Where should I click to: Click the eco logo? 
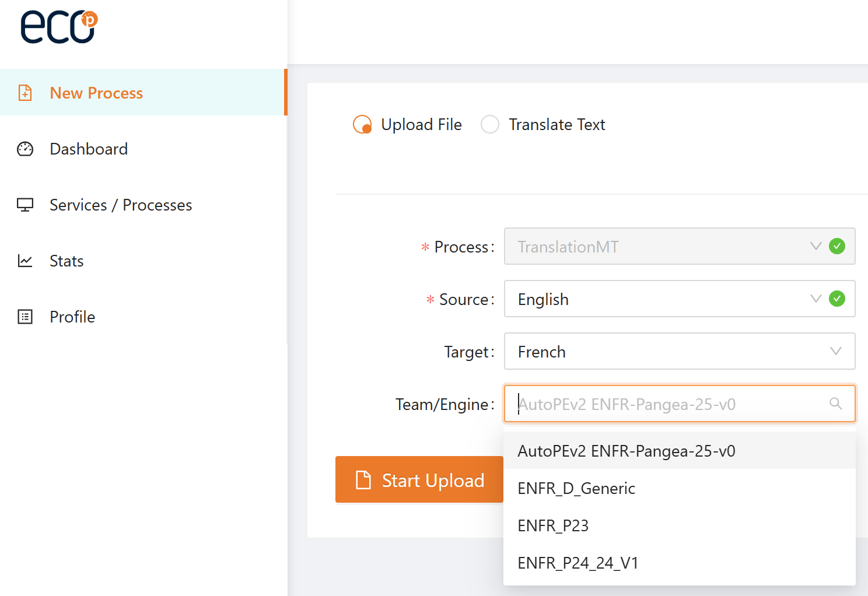pyautogui.click(x=58, y=27)
